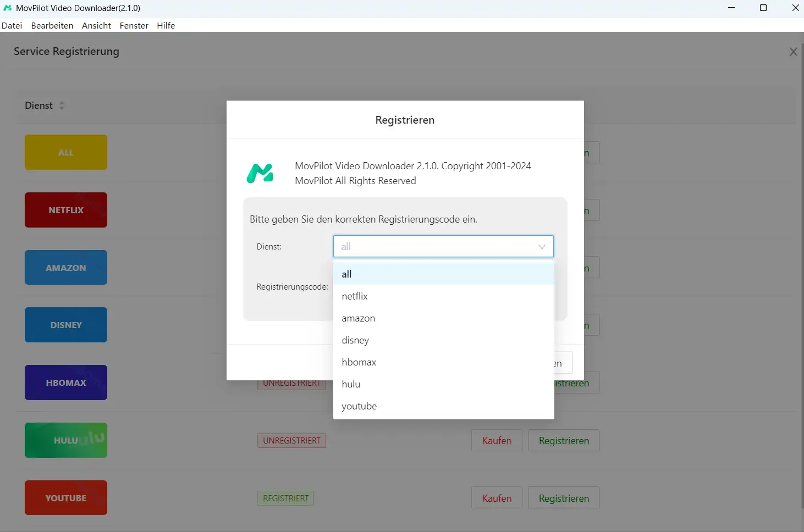Open the Fenster menu
This screenshot has width=804, height=532.
click(134, 25)
